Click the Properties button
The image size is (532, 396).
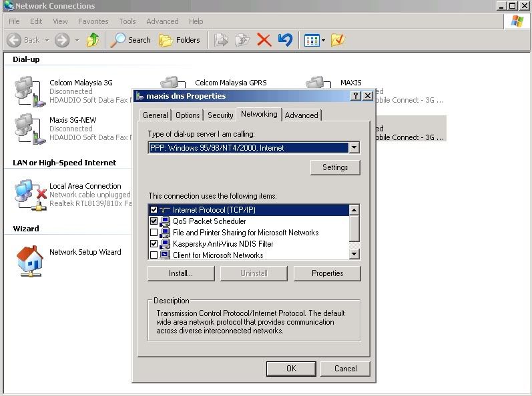click(327, 273)
